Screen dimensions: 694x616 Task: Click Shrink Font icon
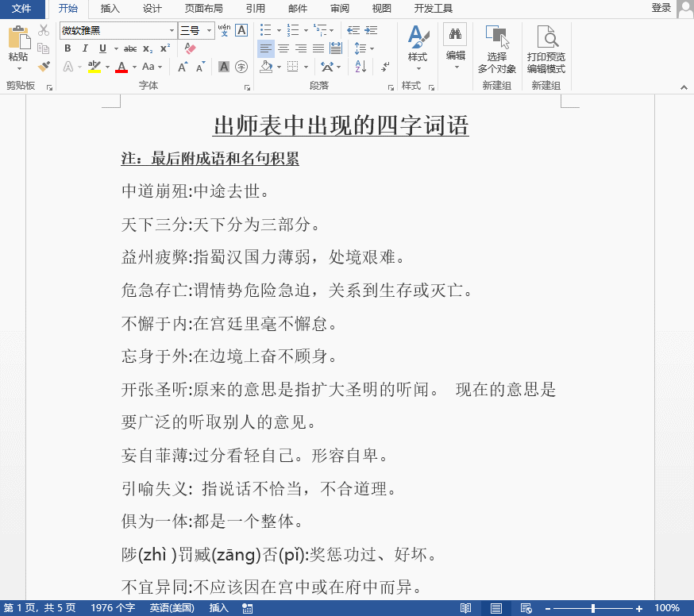pyautogui.click(x=201, y=67)
